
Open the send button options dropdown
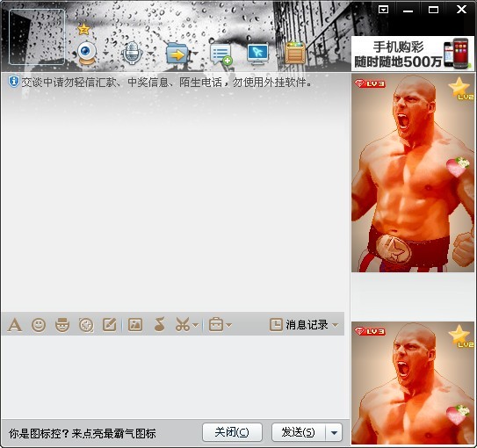pos(334,433)
